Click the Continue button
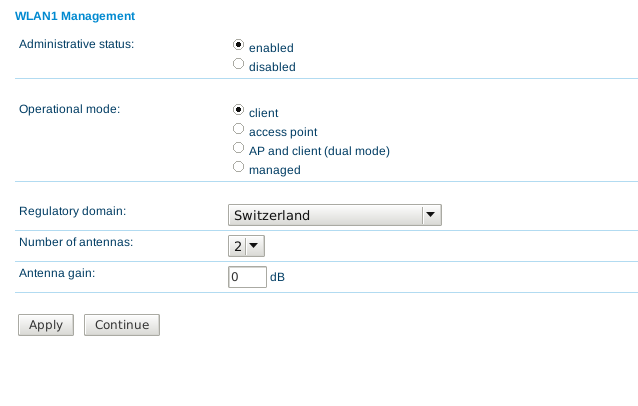 (122, 325)
